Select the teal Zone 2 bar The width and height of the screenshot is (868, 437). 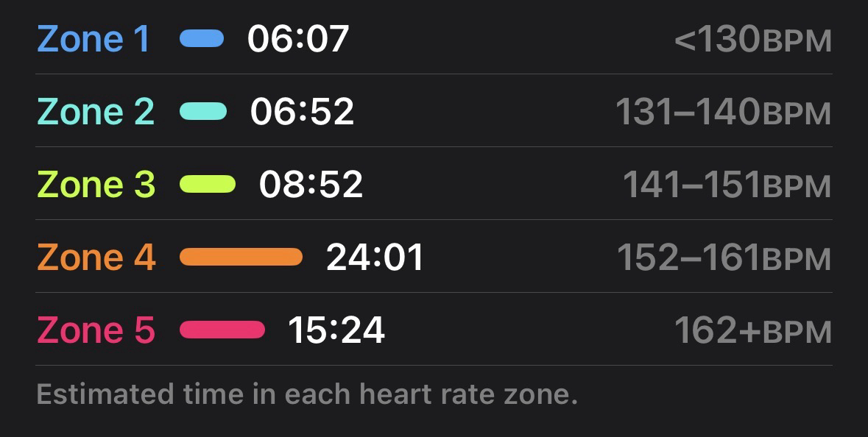click(x=203, y=112)
